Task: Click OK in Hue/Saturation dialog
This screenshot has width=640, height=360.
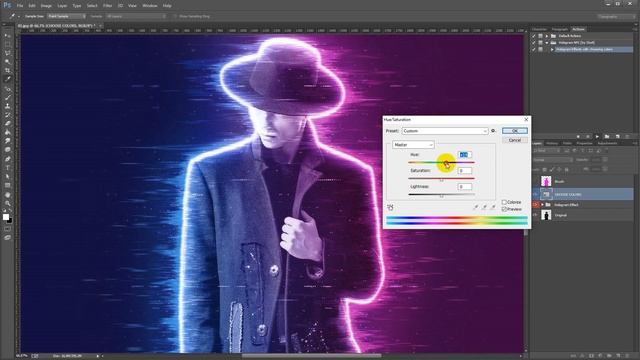Action: [515, 131]
